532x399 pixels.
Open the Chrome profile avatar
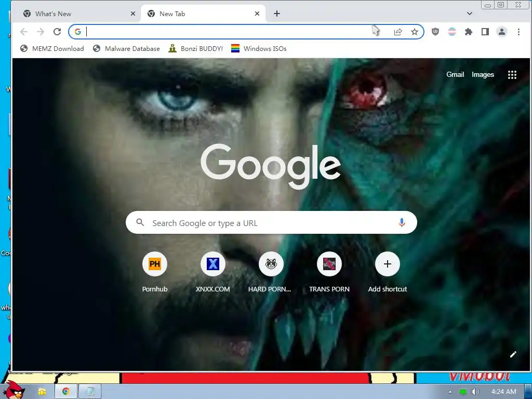click(502, 32)
